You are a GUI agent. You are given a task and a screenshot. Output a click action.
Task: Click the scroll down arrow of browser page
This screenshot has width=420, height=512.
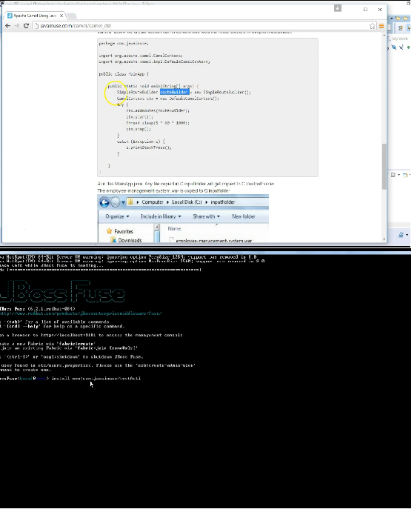pos(384,239)
